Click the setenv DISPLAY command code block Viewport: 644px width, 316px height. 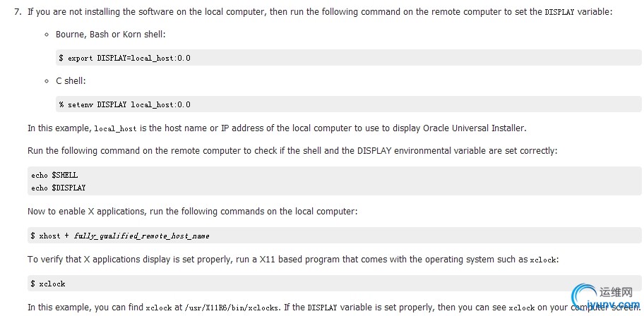pos(125,104)
